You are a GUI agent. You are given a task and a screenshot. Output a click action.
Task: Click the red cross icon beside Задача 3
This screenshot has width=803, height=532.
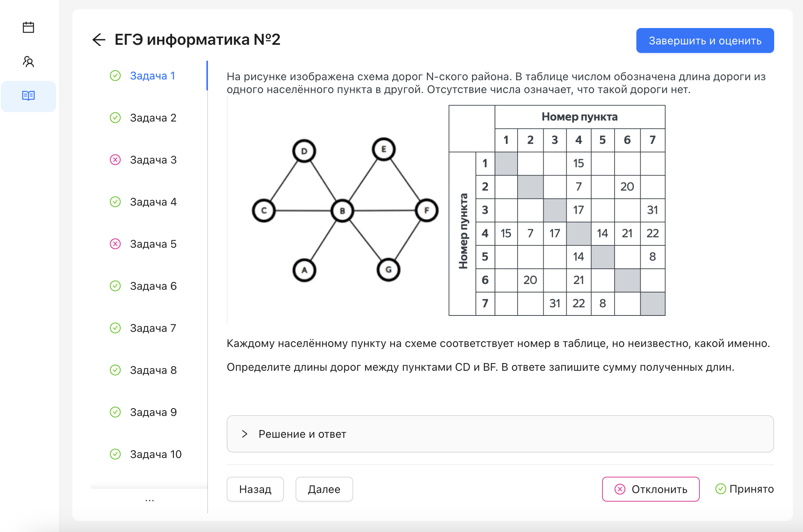pyautogui.click(x=115, y=160)
